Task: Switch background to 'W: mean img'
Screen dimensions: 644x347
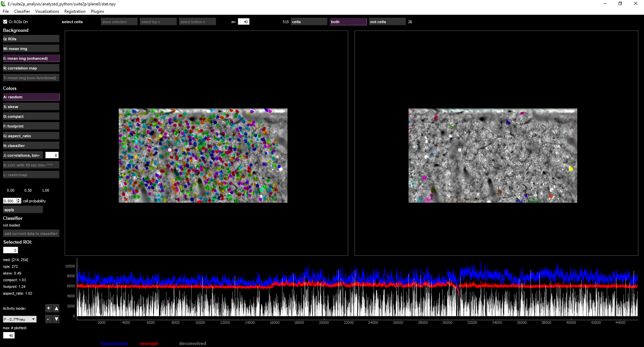Action: 31,48
